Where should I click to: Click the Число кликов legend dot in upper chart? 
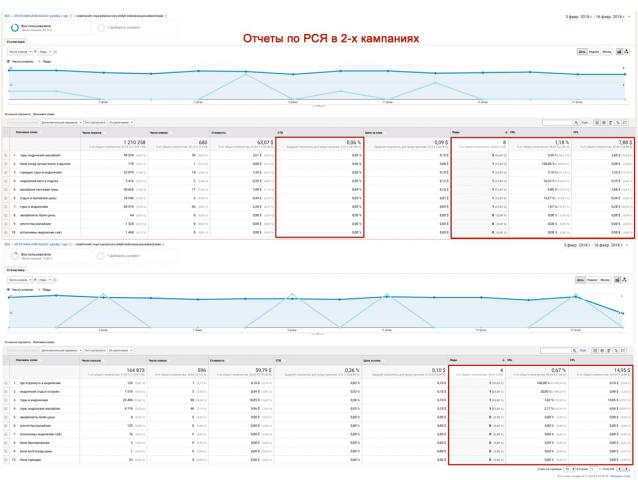coord(8,61)
